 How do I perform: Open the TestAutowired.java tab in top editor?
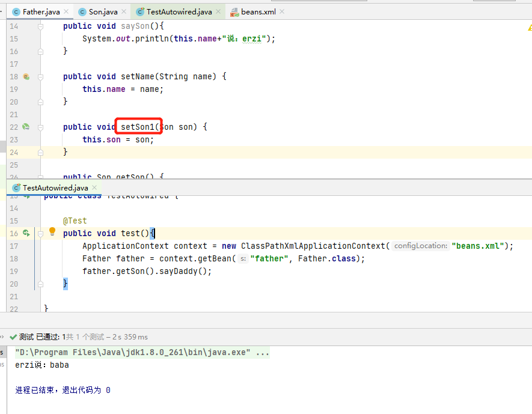[x=179, y=11]
